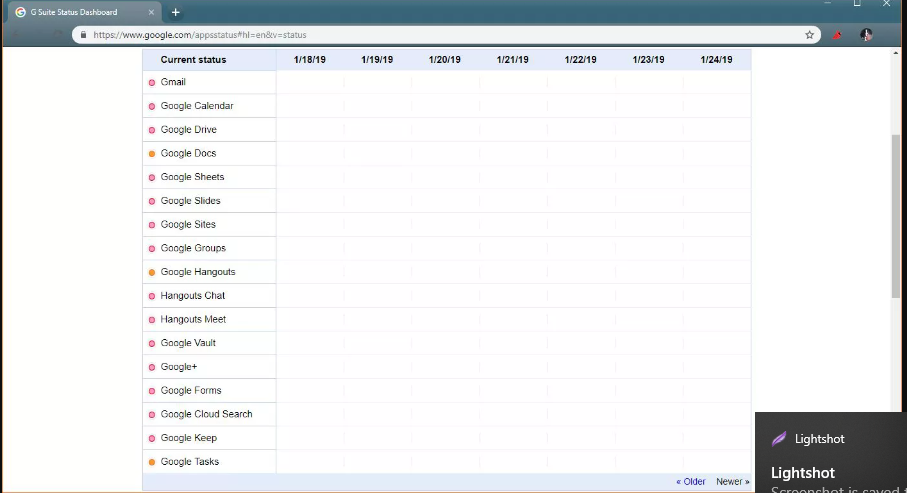The image size is (907, 493).
Task: Open the Chrome profile avatar
Action: [866, 35]
